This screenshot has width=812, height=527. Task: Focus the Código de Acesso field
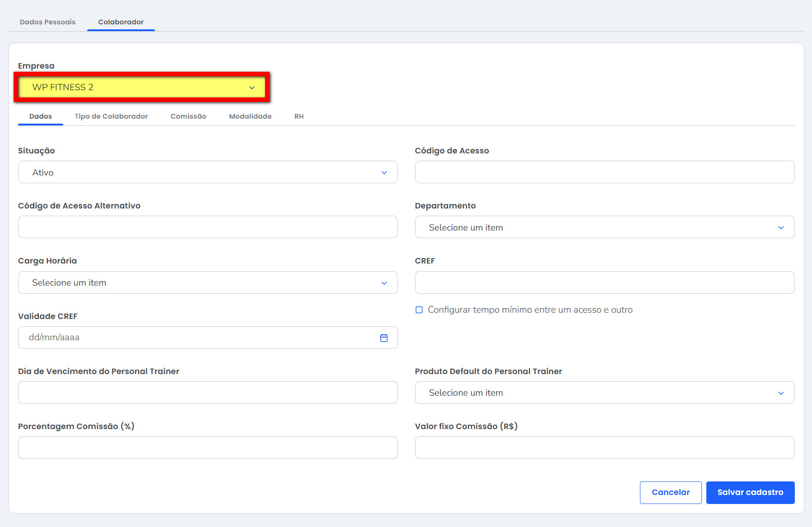click(x=604, y=172)
